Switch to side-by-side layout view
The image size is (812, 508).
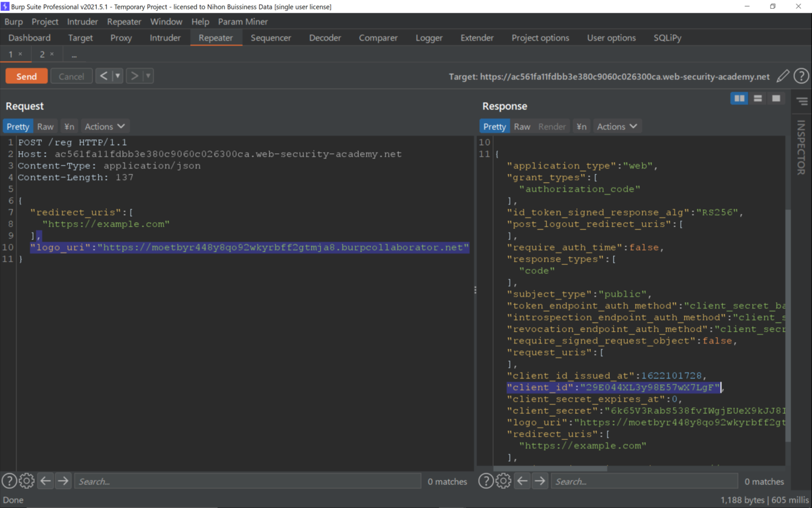740,99
